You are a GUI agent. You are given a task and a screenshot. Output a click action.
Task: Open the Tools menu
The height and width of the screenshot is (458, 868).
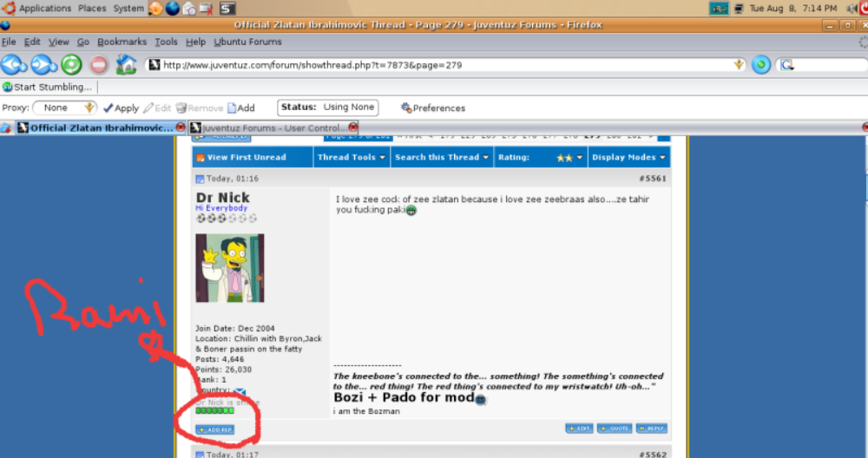(x=166, y=42)
